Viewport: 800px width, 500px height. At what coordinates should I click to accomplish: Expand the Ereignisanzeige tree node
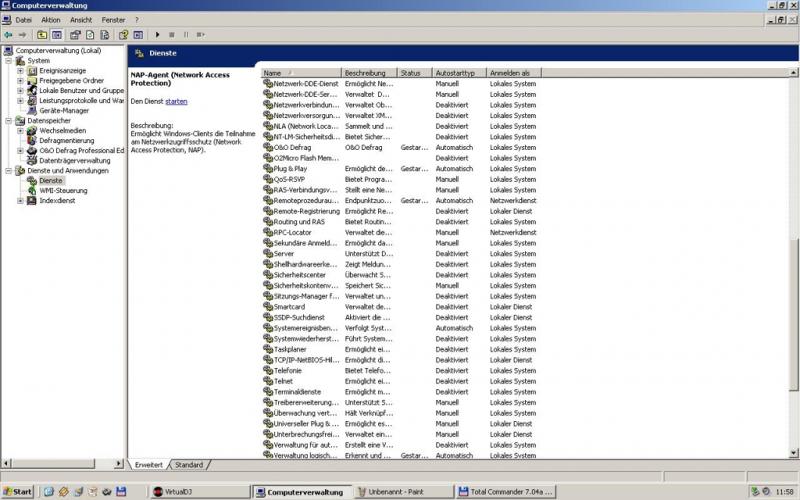click(20, 71)
